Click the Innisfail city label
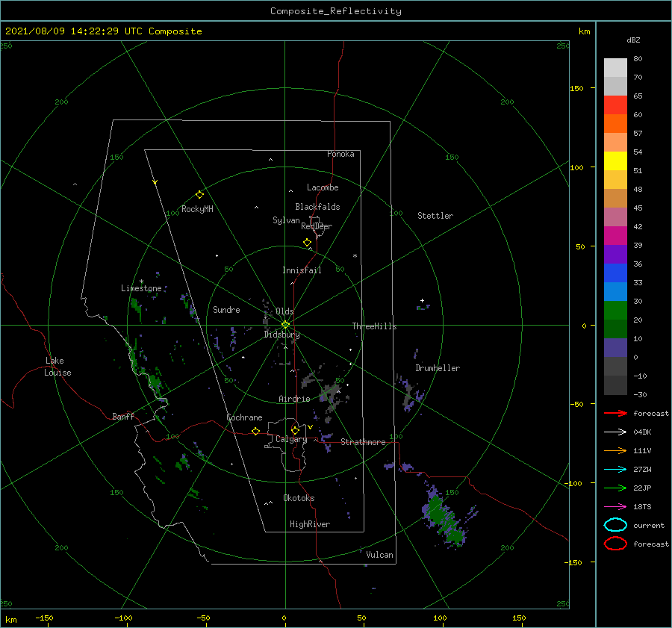Screen dimensions: 672x628 click(x=302, y=270)
